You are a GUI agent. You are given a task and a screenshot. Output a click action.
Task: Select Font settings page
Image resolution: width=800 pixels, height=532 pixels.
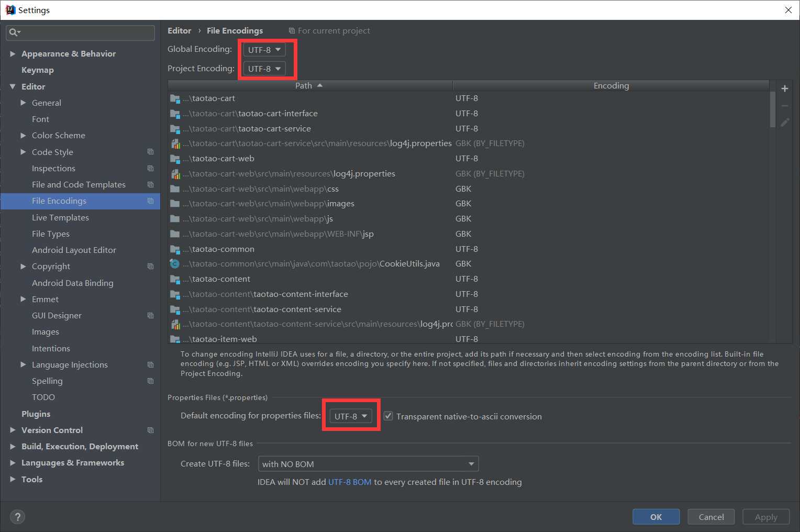(40, 119)
